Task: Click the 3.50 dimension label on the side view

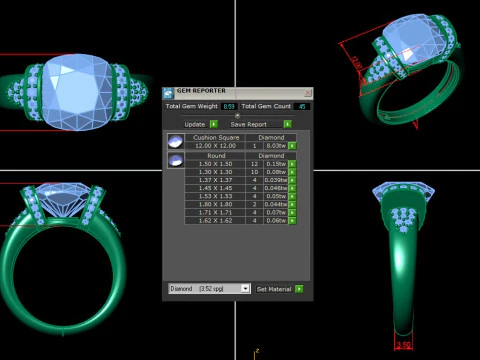Action: pos(403,345)
